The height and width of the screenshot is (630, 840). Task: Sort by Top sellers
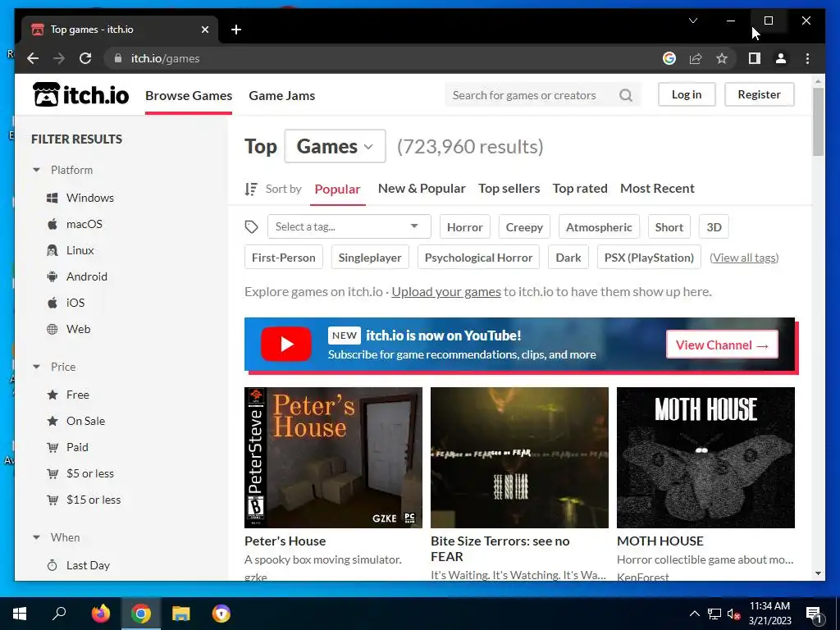pos(509,189)
